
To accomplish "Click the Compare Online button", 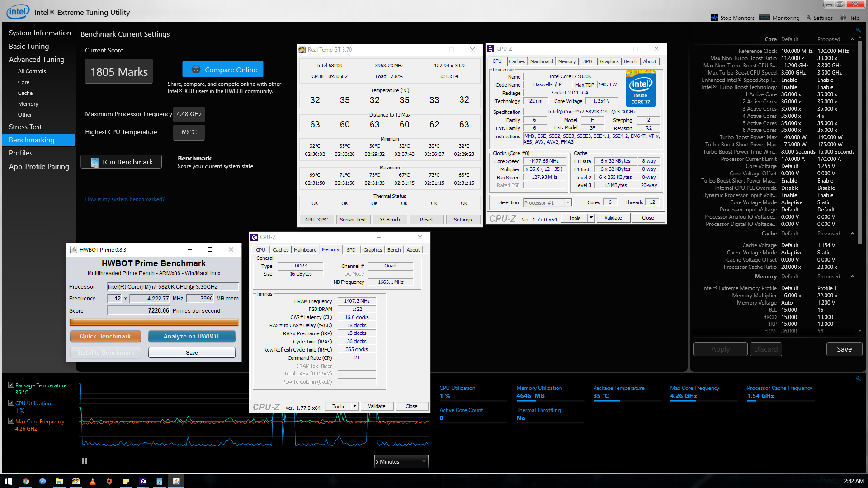I will point(223,69).
